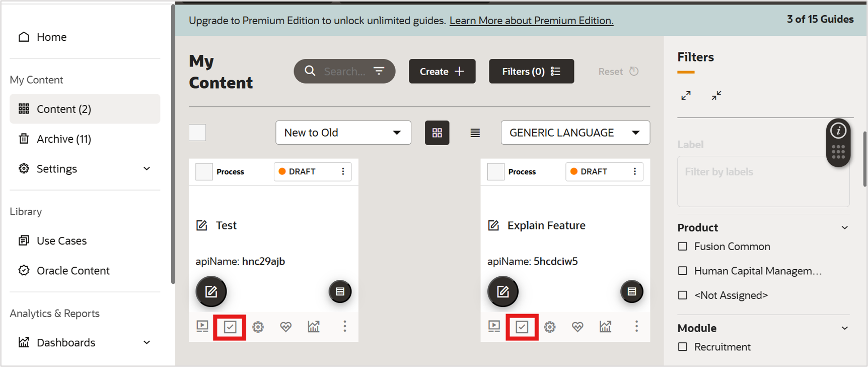868x367 pixels.
Task: Switch to list view layout
Action: click(x=475, y=133)
